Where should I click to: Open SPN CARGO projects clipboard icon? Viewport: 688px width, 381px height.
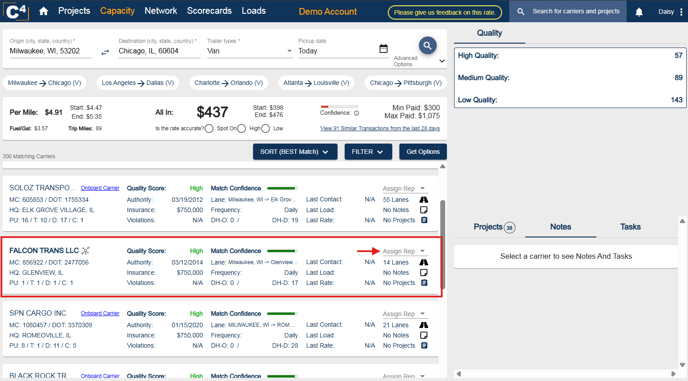tap(424, 345)
